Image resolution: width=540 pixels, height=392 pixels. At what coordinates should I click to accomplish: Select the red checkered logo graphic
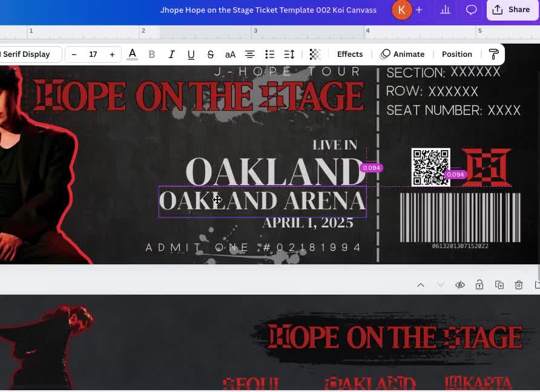coord(487,168)
